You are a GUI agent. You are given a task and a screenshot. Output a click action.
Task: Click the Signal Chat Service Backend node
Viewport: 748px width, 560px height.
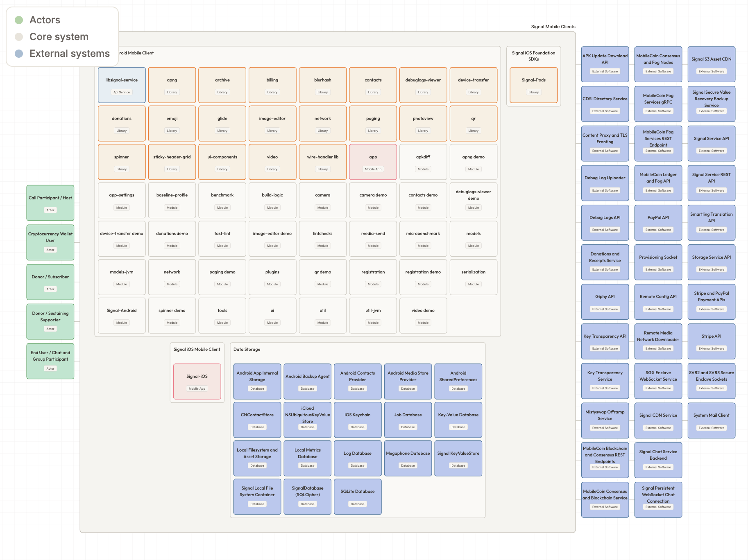click(658, 460)
